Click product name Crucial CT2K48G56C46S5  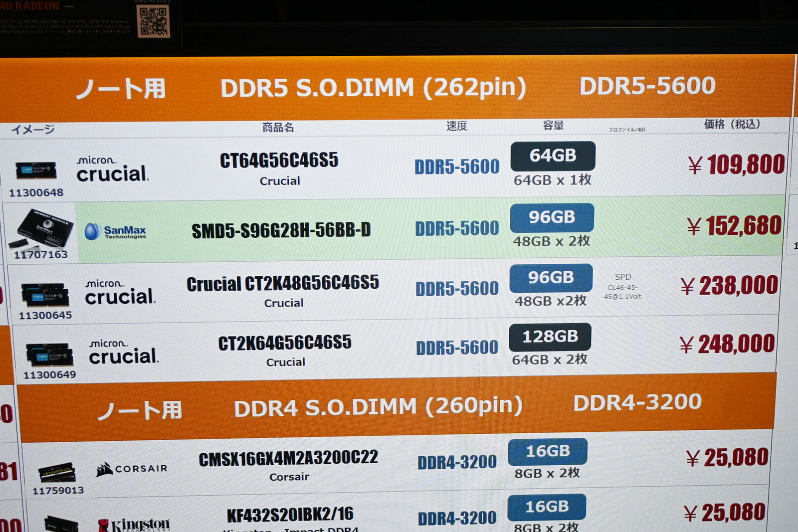pyautogui.click(x=283, y=283)
